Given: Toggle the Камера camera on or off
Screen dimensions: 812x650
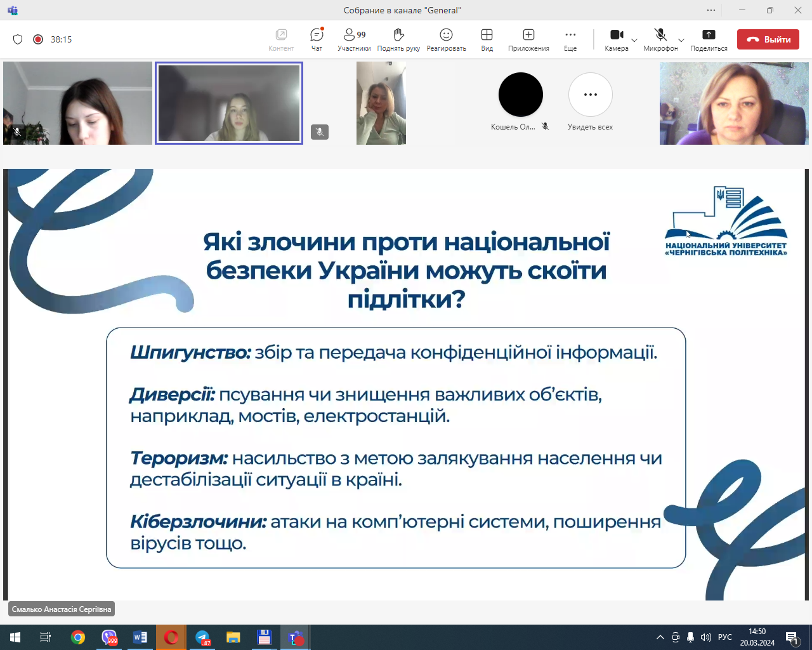Looking at the screenshot, I should coord(616,39).
